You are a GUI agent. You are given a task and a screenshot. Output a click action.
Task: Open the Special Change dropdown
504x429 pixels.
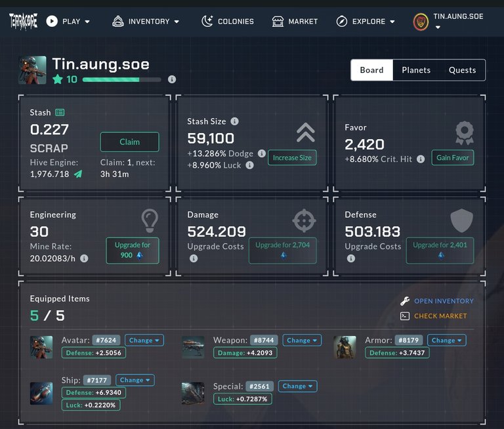[298, 386]
